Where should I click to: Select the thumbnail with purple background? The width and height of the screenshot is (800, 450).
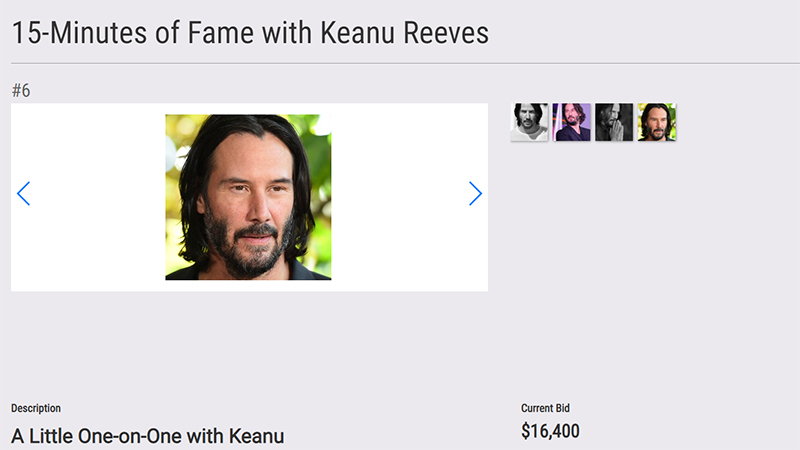coord(572,122)
